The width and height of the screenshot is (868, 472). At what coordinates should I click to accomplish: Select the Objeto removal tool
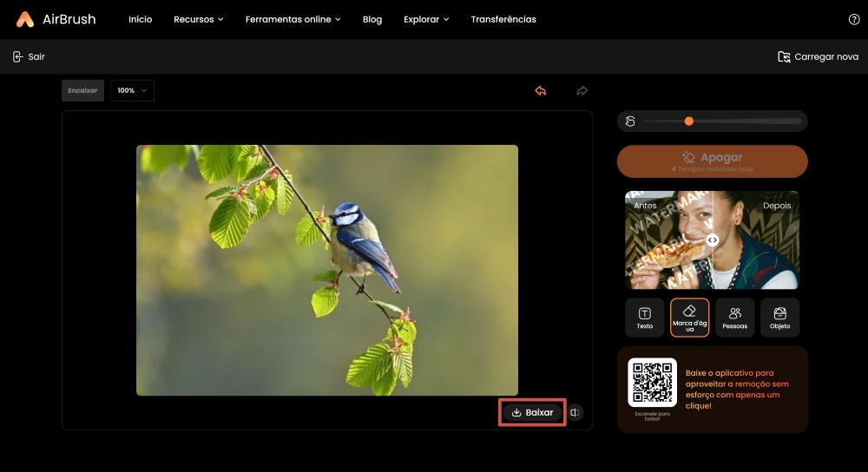click(x=780, y=318)
